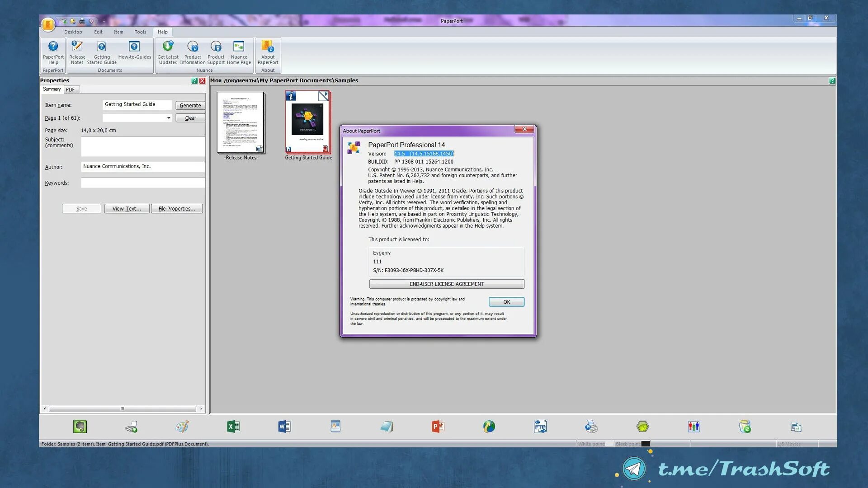Open Getting Started Guide from the ribbon
868x488 pixels.
pyautogui.click(x=102, y=53)
